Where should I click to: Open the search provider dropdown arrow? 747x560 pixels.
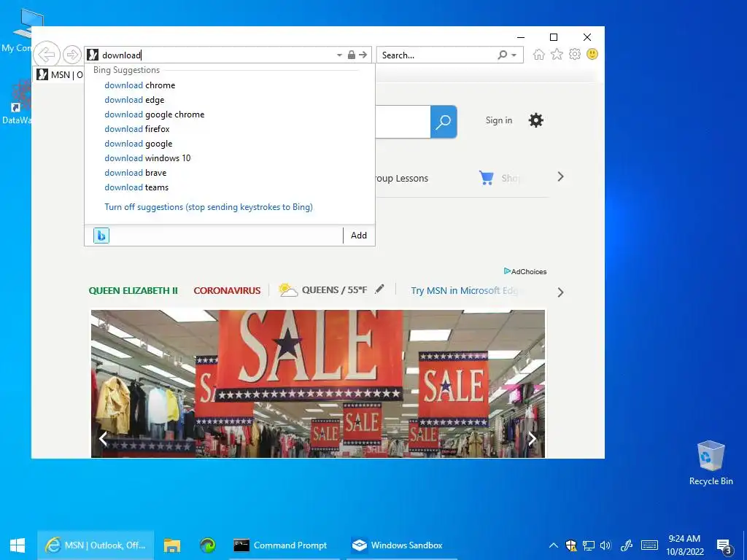pyautogui.click(x=514, y=55)
